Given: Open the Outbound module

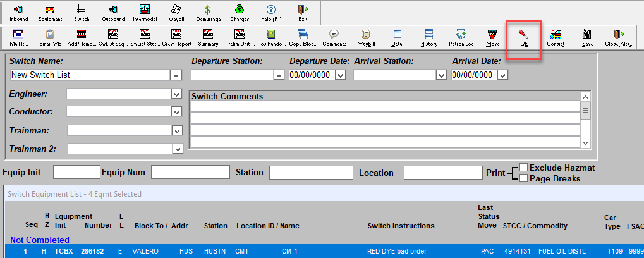Looking at the screenshot, I should tap(113, 13).
